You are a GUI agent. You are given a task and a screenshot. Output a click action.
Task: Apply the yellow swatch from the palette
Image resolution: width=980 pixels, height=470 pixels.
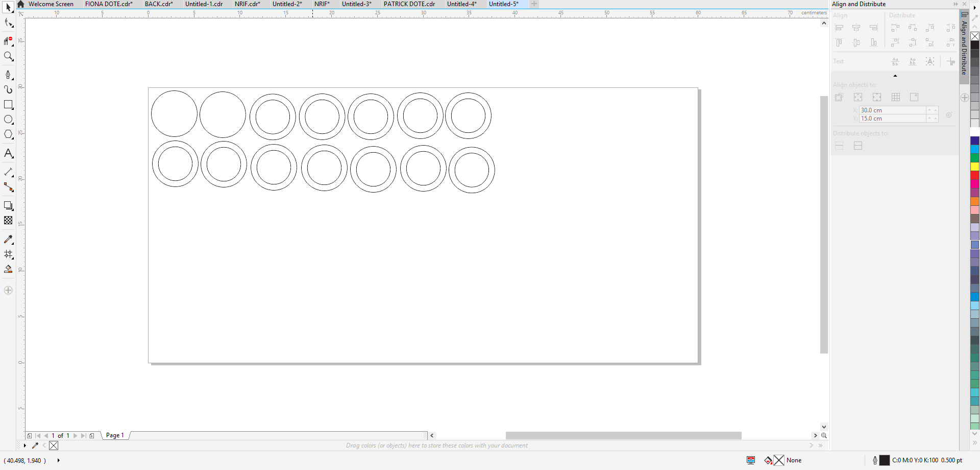tap(975, 167)
